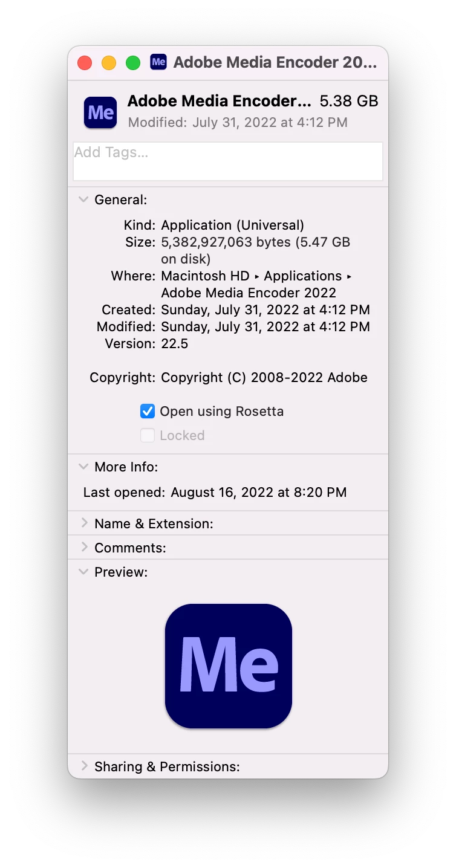Click the window title Adobe Media Encoder 20...
The image size is (456, 868).
(275, 62)
